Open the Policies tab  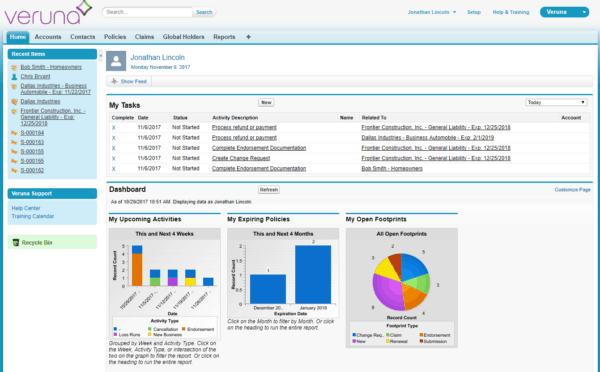pyautogui.click(x=115, y=37)
